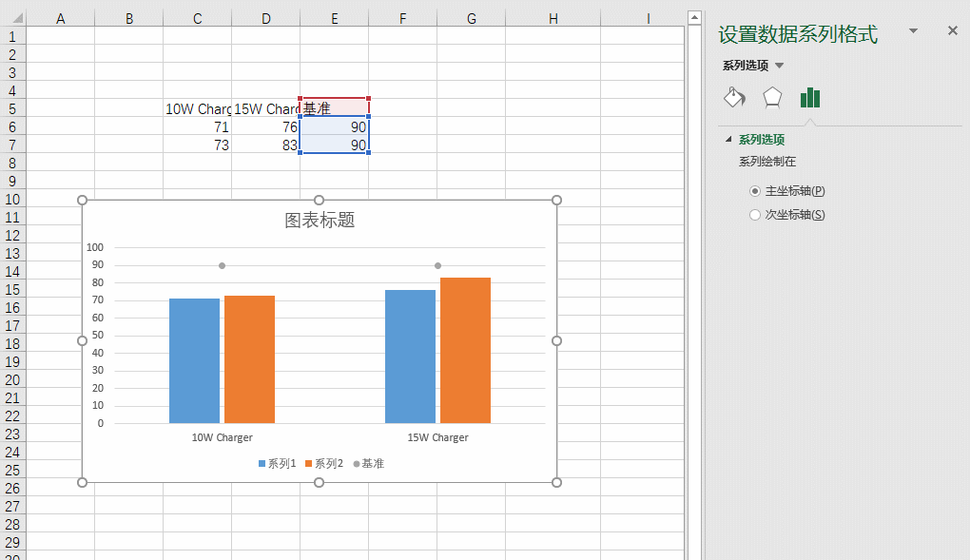Click column header H
This screenshot has width=970, height=560.
click(x=553, y=17)
